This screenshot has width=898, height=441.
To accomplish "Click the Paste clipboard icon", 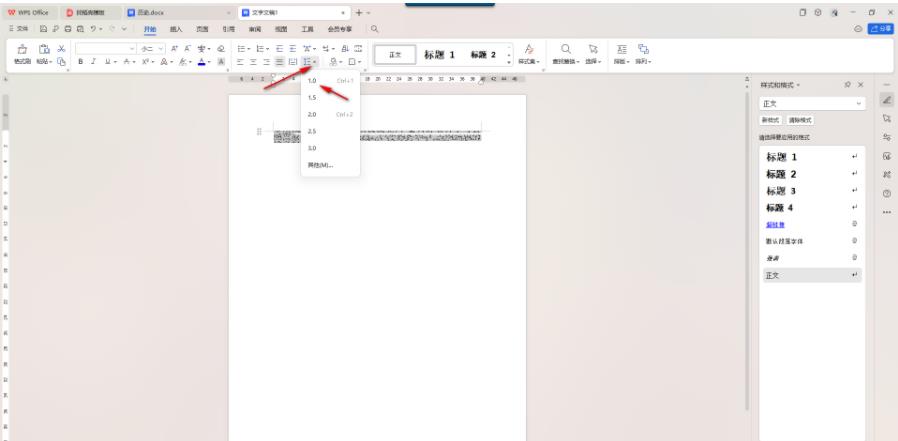I will click(44, 49).
